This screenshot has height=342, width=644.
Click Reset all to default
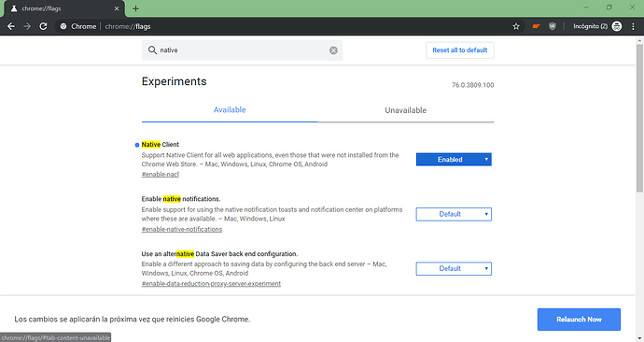point(459,50)
